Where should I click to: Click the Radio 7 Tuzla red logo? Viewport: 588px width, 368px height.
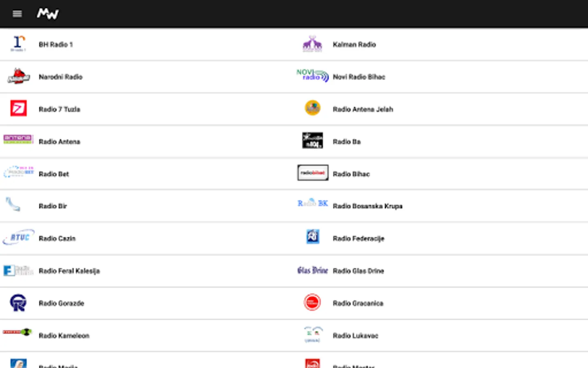(x=18, y=108)
